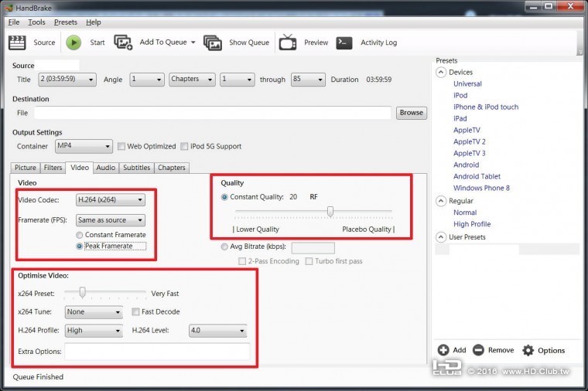Screen dimensions: 588x391
Task: Click the Remove preset minus icon
Action: [x=478, y=350]
